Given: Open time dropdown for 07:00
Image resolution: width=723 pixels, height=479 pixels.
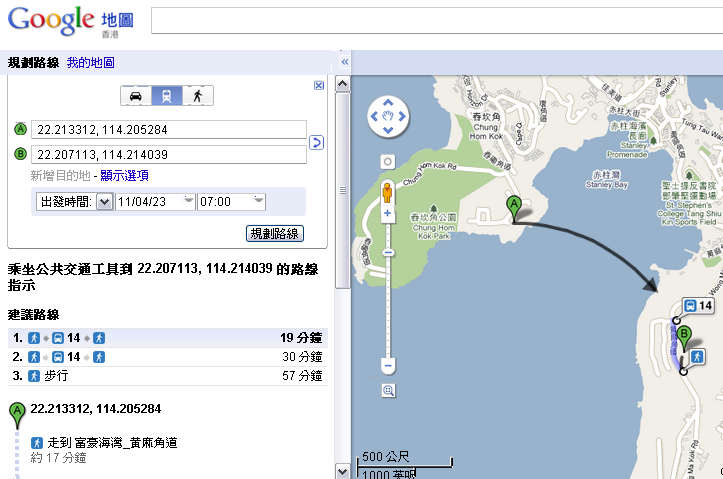Looking at the screenshot, I should 259,200.
